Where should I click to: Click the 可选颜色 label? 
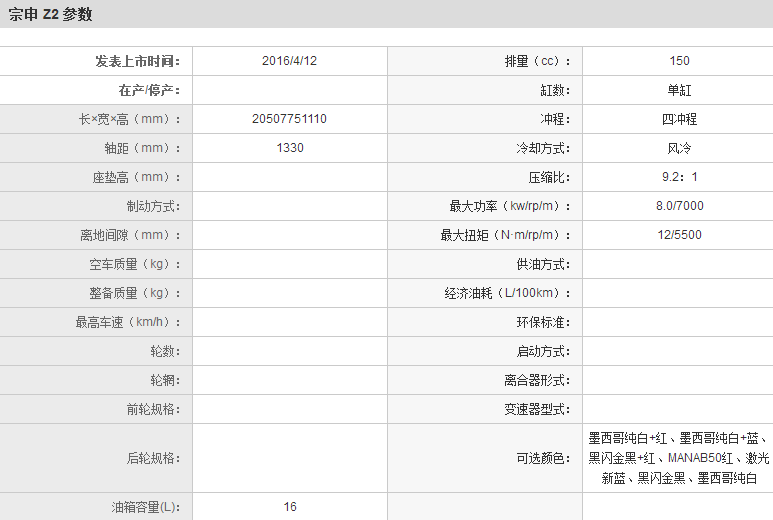click(x=543, y=458)
